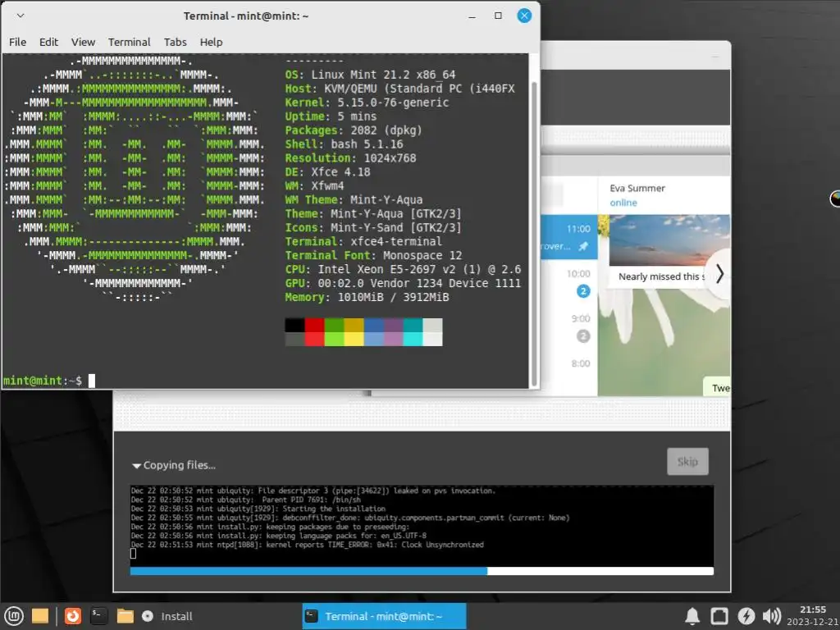Click the OS: Linux Mint 21.2 line

(x=370, y=75)
